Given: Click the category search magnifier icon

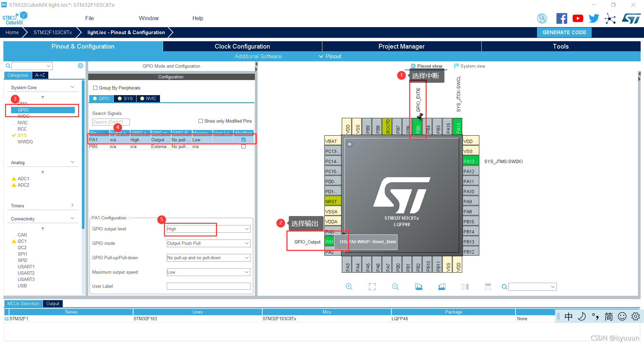Looking at the screenshot, I should [x=8, y=66].
